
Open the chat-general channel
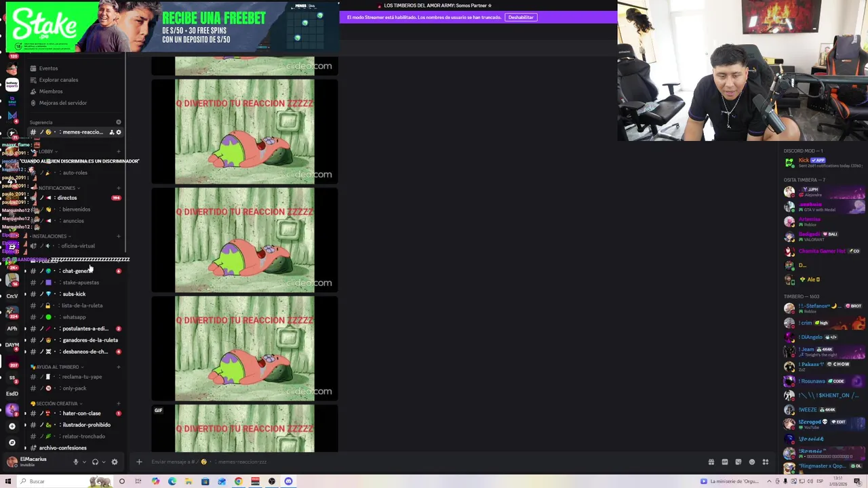[x=75, y=271]
